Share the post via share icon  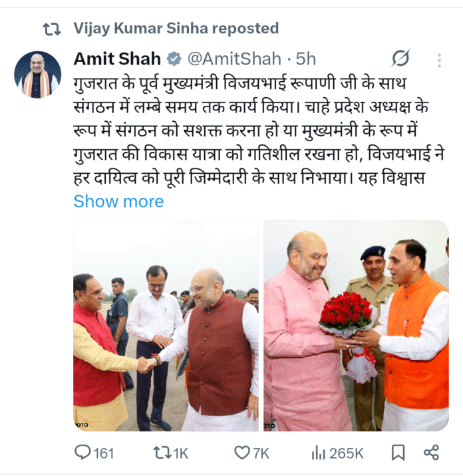pyautogui.click(x=431, y=453)
